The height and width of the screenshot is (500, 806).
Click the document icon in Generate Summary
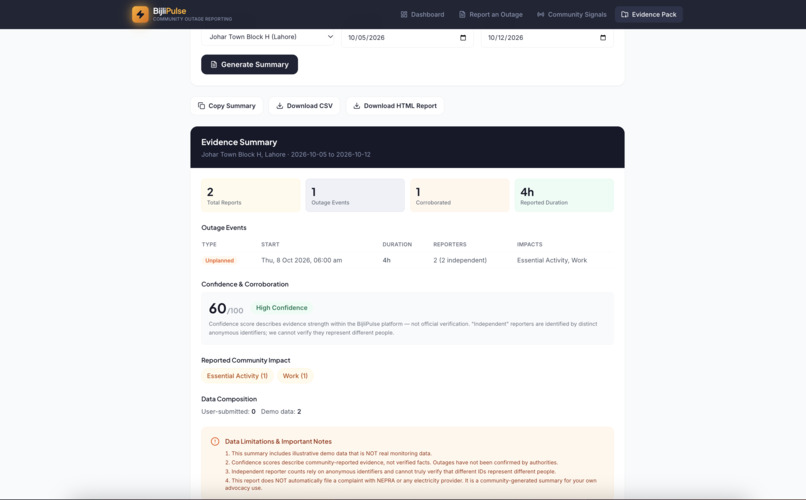point(214,64)
